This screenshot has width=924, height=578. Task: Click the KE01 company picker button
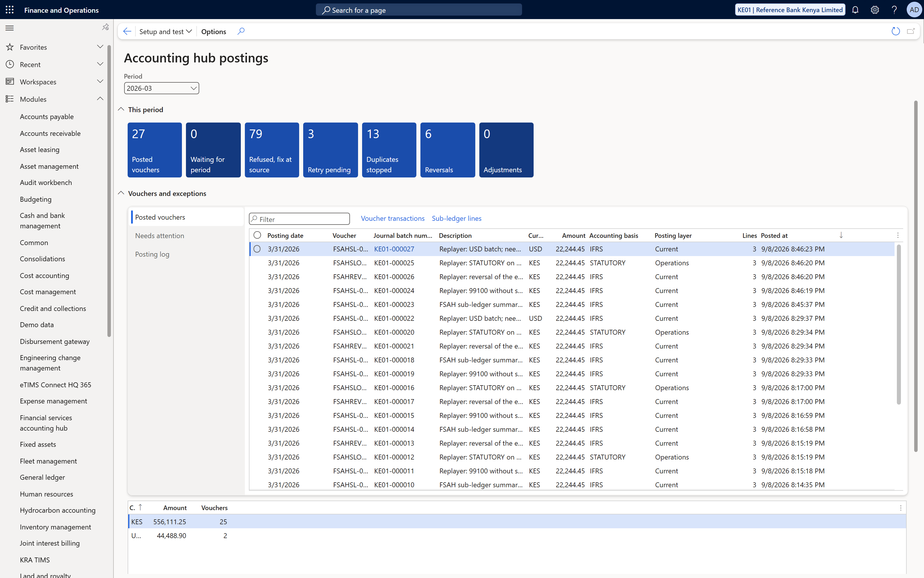790,10
